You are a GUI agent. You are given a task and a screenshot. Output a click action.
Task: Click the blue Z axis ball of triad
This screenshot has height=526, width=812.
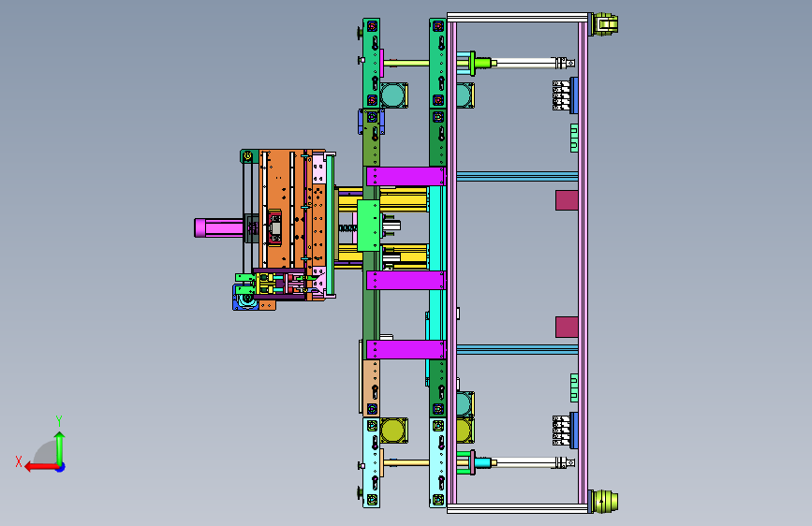[x=61, y=467]
